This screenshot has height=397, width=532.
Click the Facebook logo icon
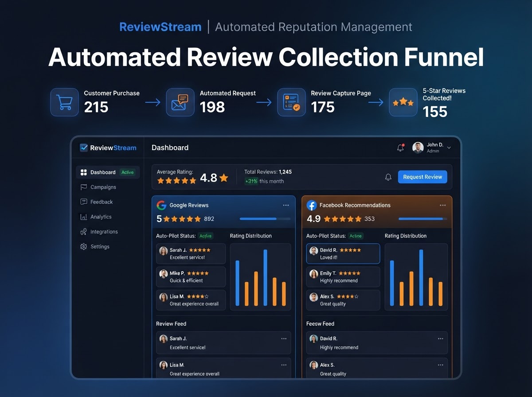(312, 205)
